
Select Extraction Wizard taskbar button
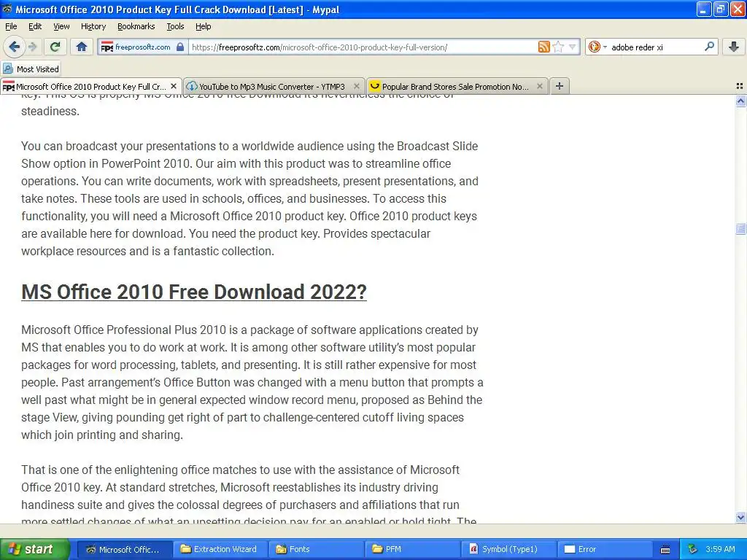[220, 549]
